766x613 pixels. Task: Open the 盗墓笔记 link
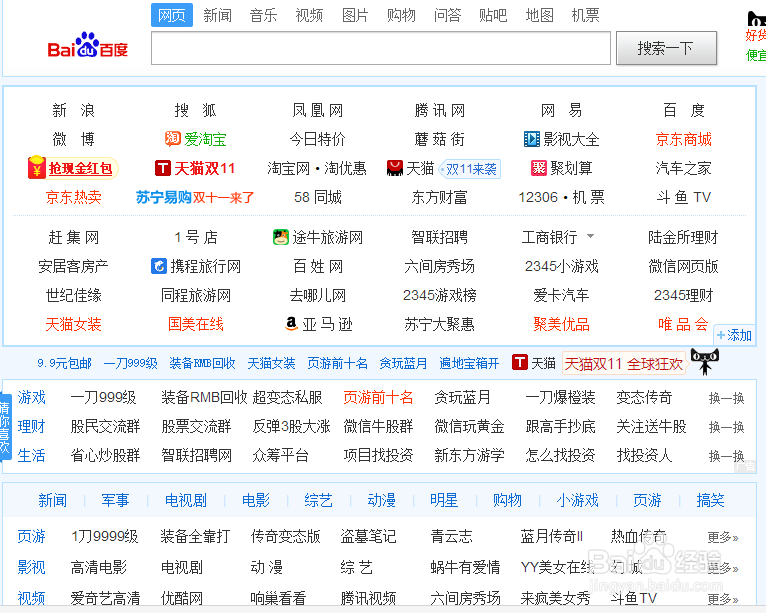pos(368,537)
